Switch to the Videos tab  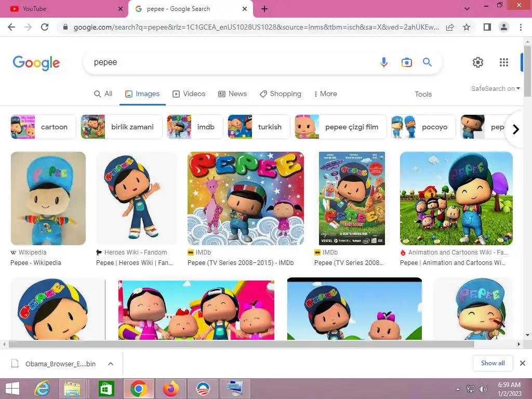(x=189, y=94)
